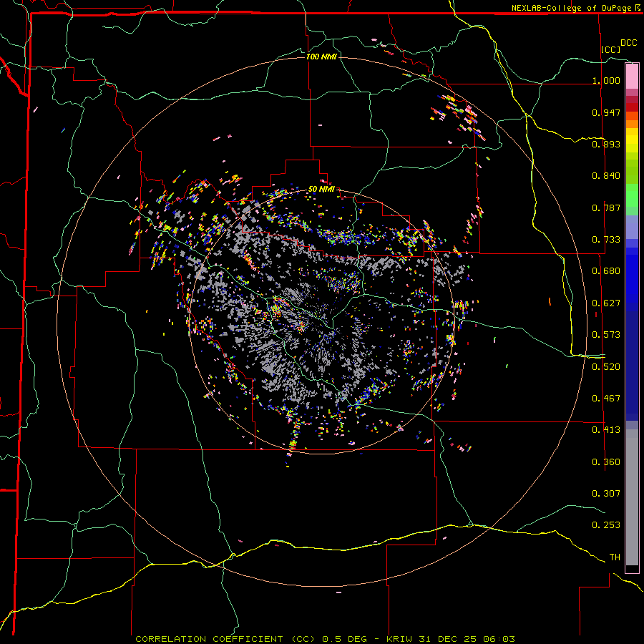Click the 0.413 scale value

[606, 430]
